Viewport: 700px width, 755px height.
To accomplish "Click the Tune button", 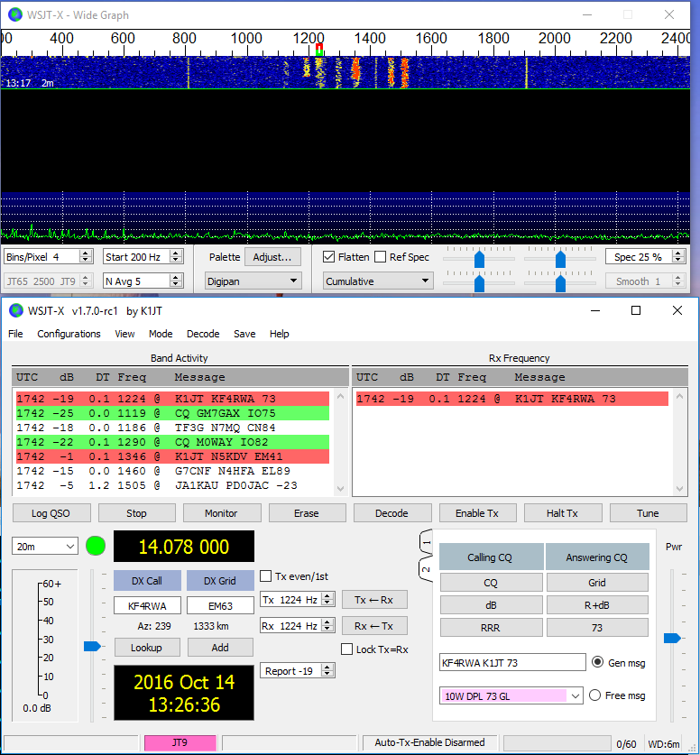I will (648, 513).
